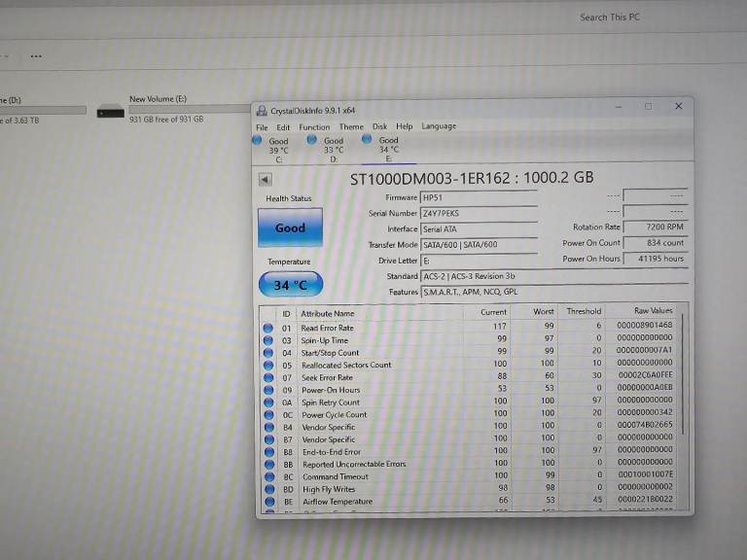Click the Search This PC box
Image resolution: width=747 pixels, height=560 pixels.
(610, 17)
